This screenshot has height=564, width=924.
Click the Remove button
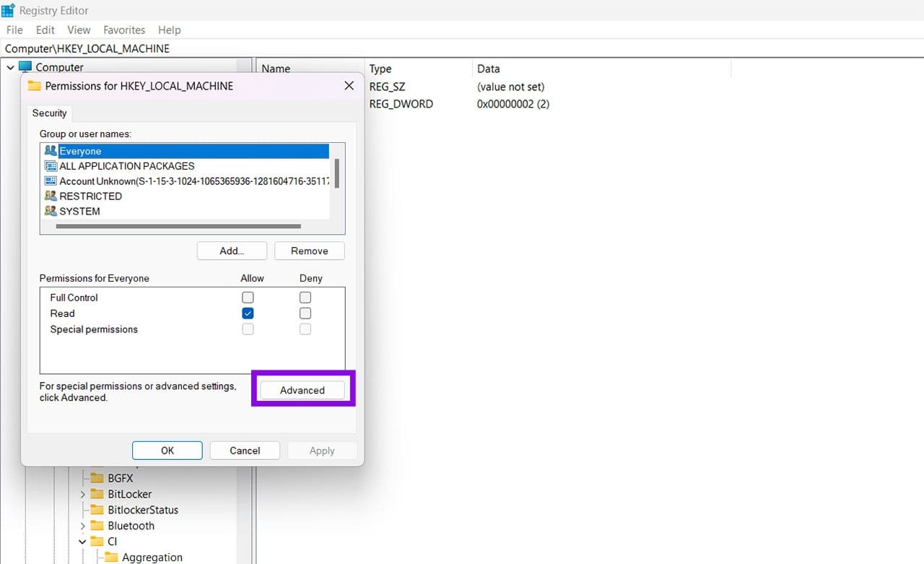[x=310, y=251]
